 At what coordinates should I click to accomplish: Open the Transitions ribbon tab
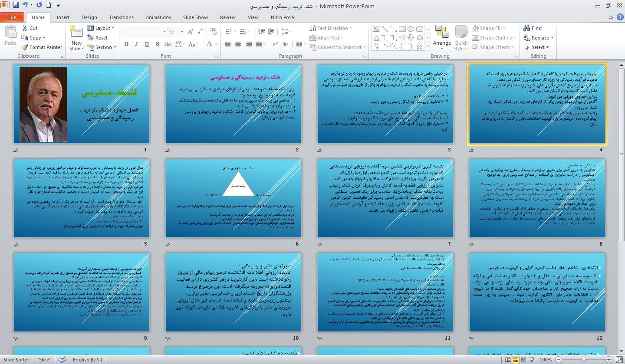click(121, 17)
